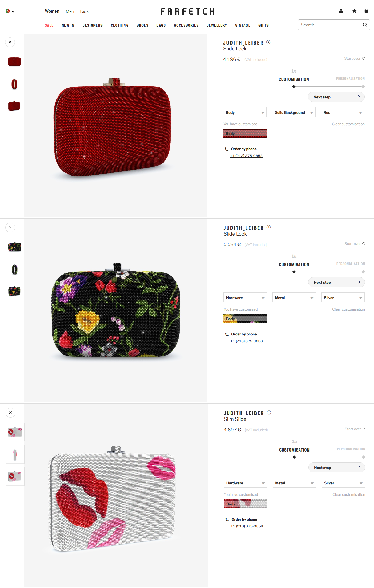374x588 pixels.
Task: Call the red clutch order phone number link
Action: (x=246, y=156)
